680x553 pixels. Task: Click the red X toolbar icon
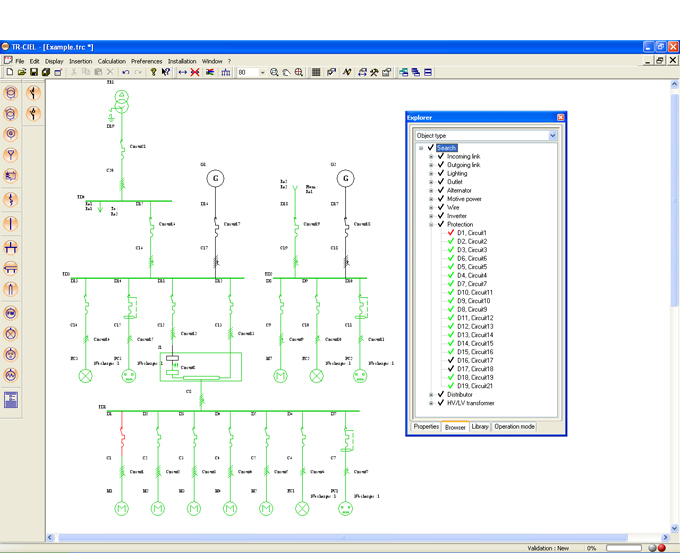tap(195, 72)
